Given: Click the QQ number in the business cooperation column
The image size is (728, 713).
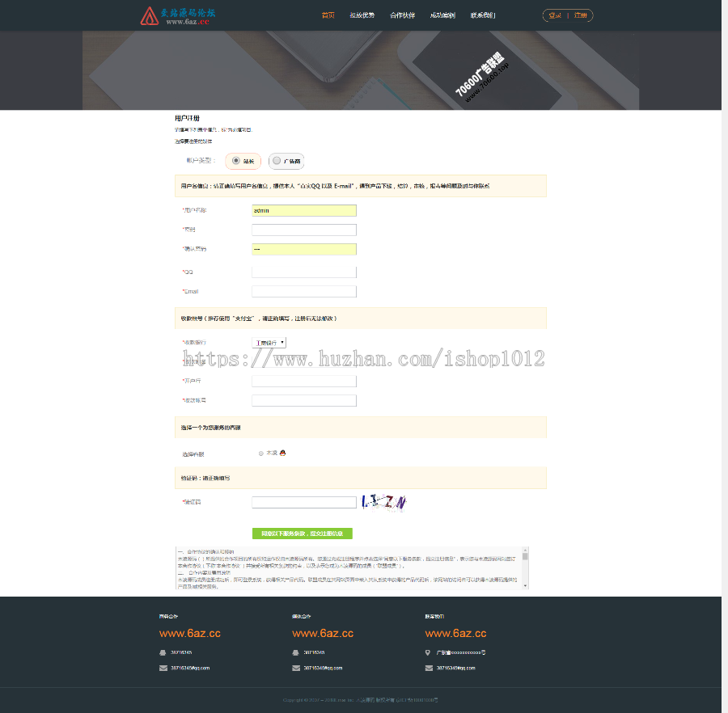Looking at the screenshot, I should [181, 652].
